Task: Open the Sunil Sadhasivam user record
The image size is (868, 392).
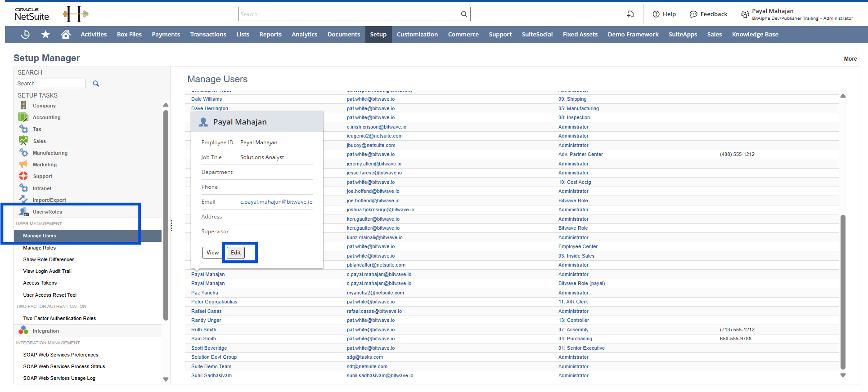Action: pos(211,375)
